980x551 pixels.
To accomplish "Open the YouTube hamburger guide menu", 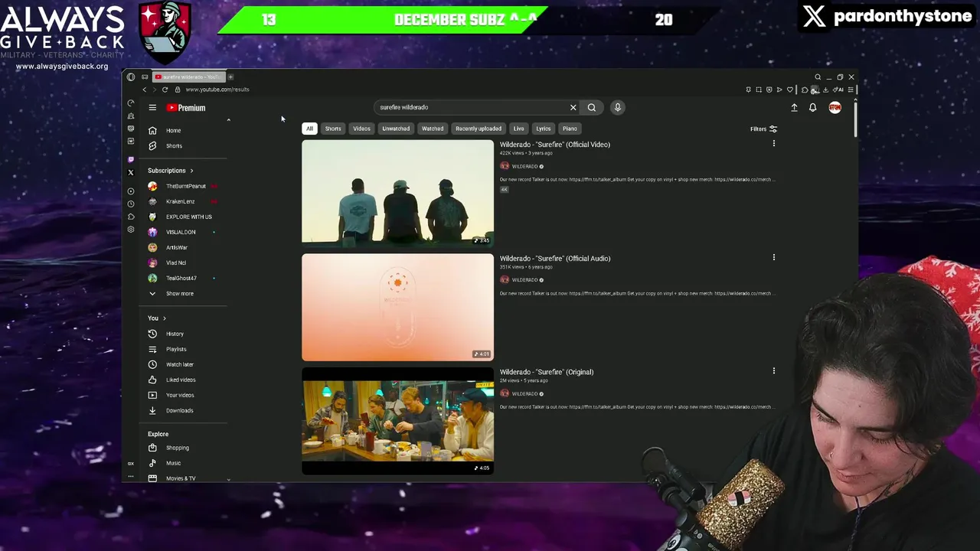I will pos(152,108).
